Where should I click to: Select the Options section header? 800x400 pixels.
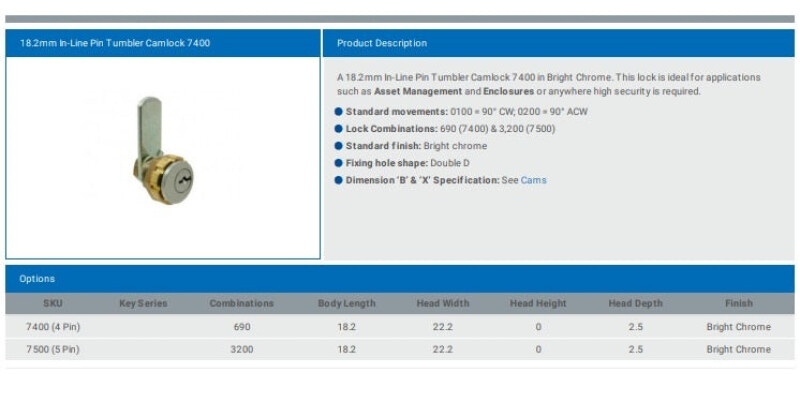[x=37, y=279]
